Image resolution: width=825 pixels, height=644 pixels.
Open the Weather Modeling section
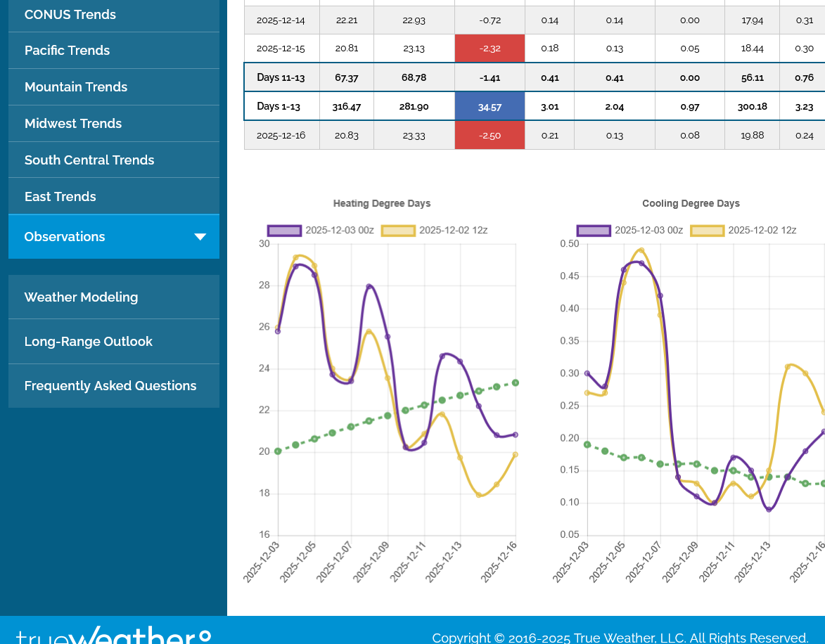click(82, 297)
